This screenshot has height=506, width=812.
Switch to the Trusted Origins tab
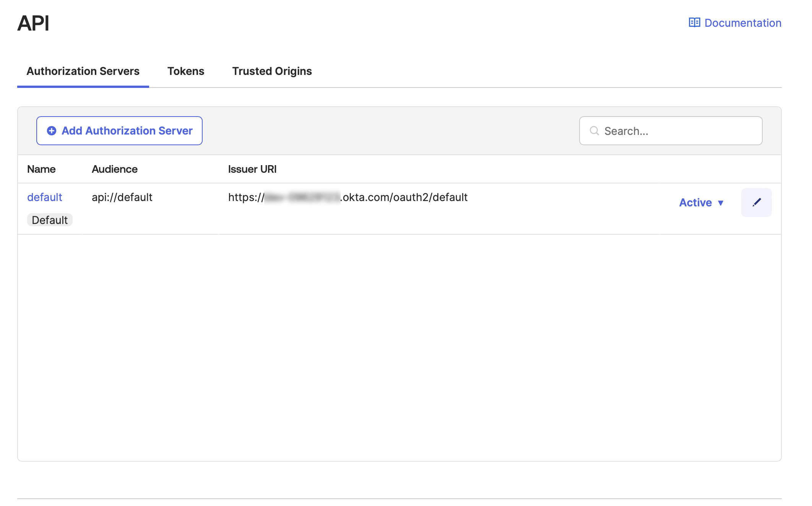272,71
